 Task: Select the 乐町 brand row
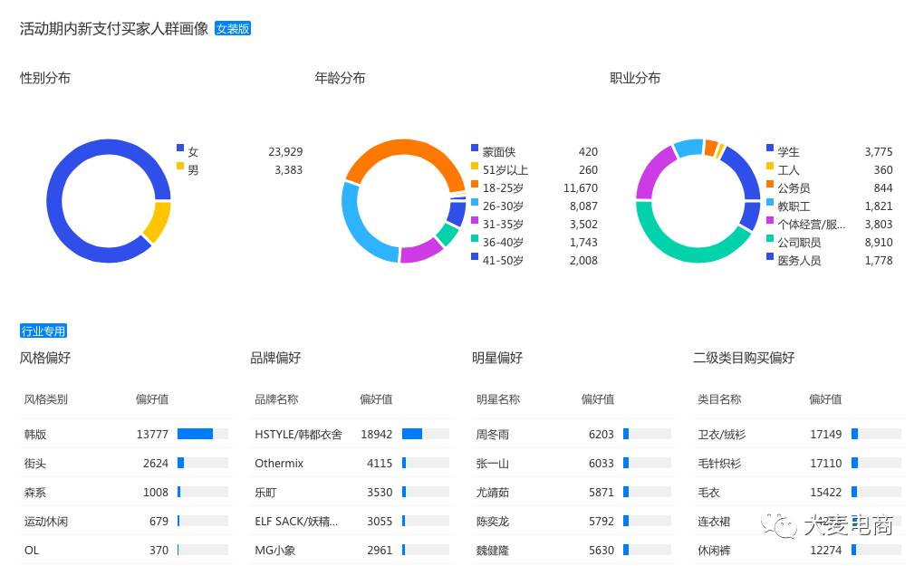tap(352, 492)
